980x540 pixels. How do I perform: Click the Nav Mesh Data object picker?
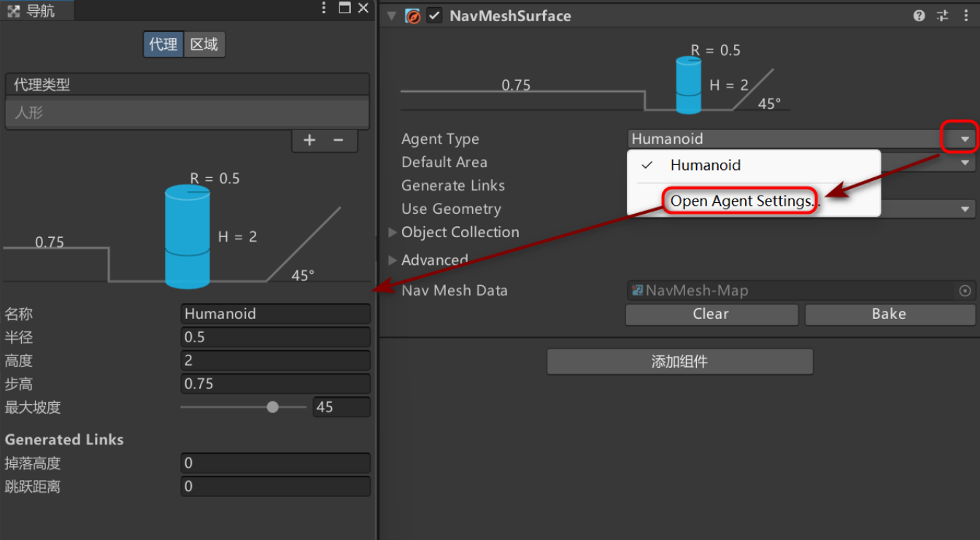[x=965, y=290]
